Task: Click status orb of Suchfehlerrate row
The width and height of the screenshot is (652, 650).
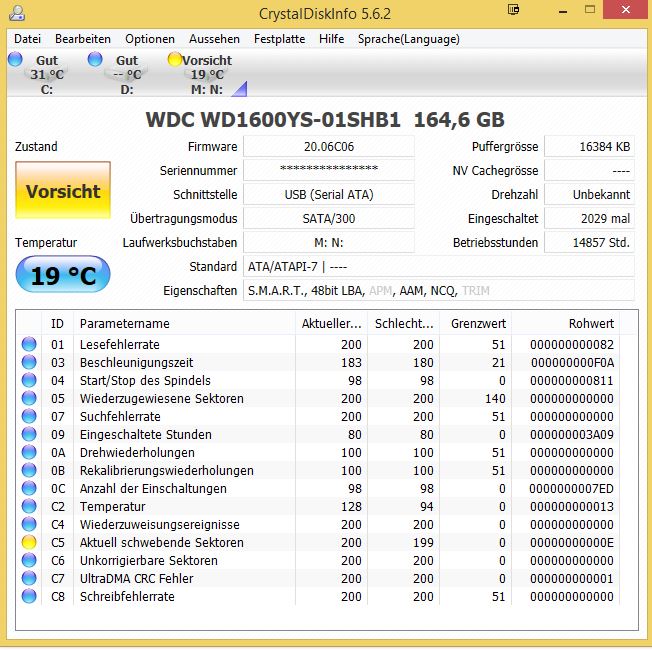Action: (29, 416)
